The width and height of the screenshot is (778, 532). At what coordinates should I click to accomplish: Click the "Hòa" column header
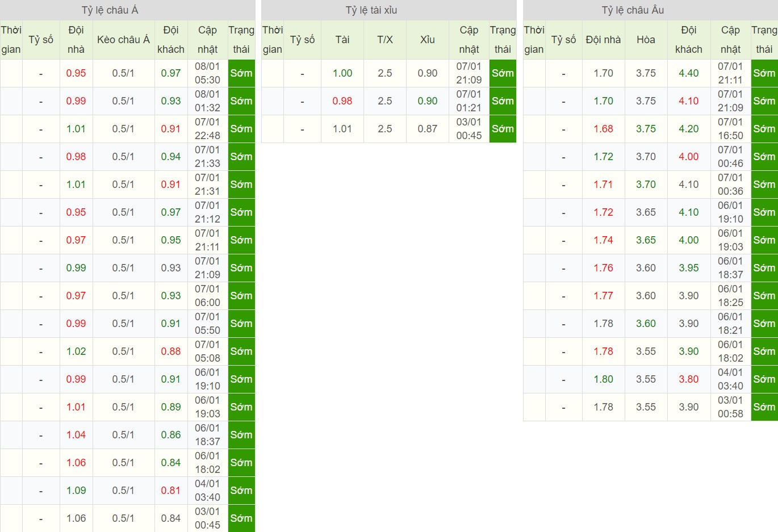(646, 40)
